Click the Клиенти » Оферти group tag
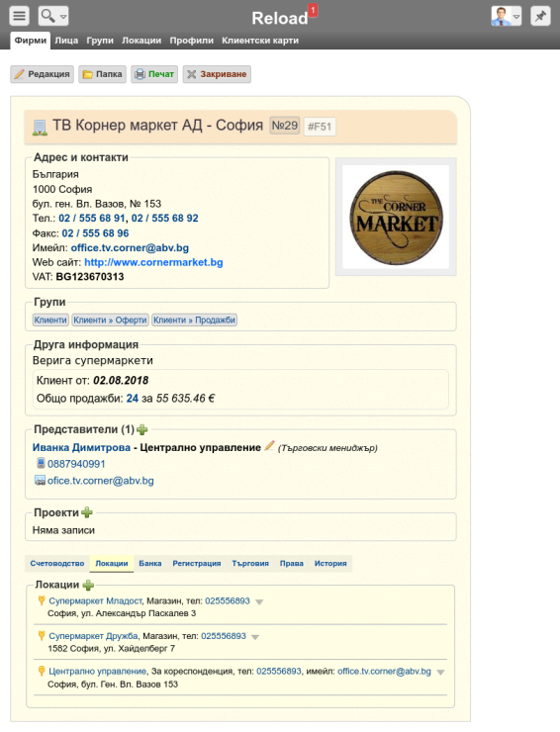The height and width of the screenshot is (732, 560). (x=110, y=320)
